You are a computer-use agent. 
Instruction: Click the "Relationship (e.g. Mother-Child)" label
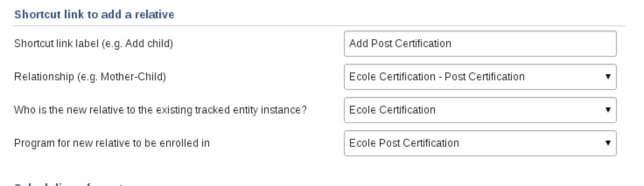click(x=90, y=77)
